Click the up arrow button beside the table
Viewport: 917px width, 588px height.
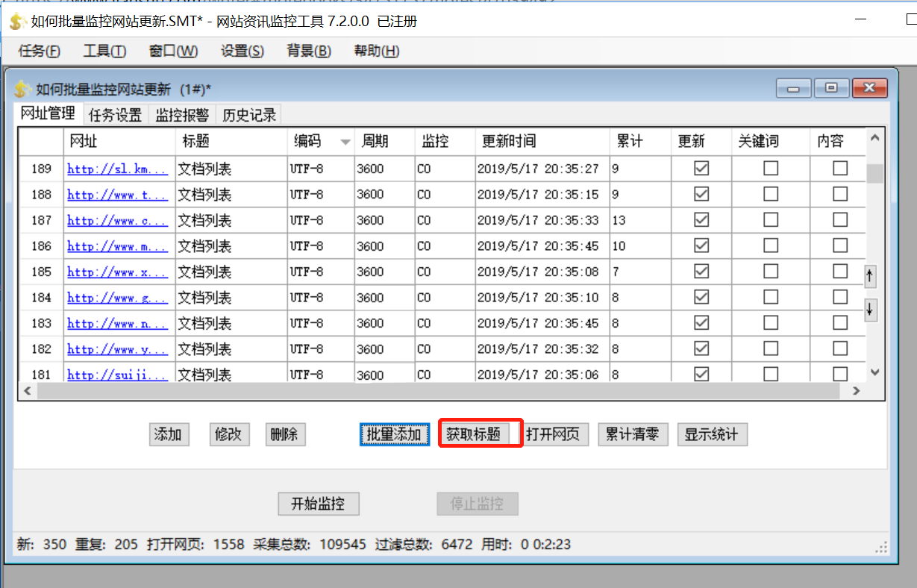[x=870, y=276]
